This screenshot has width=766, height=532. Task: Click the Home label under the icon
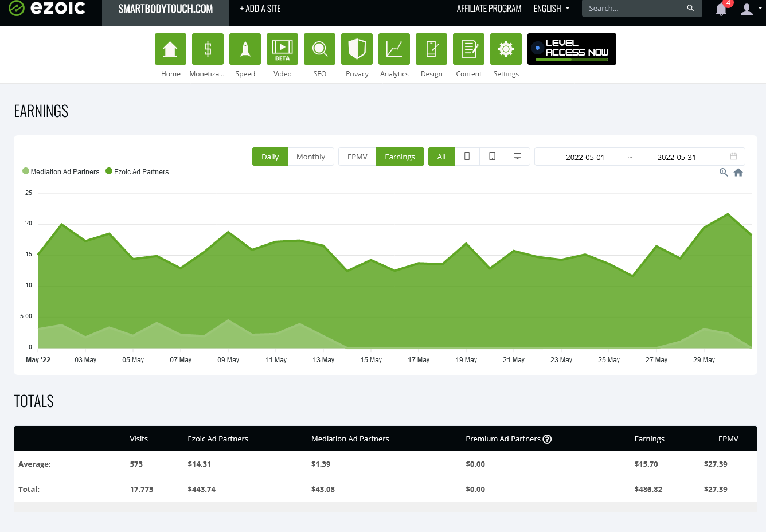coord(170,74)
